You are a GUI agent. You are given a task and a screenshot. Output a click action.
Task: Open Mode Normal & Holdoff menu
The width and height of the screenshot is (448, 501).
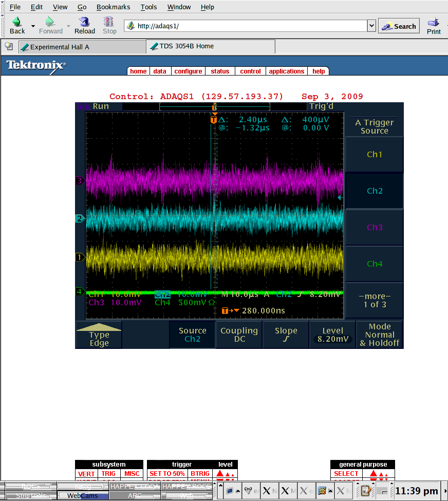[x=379, y=335]
